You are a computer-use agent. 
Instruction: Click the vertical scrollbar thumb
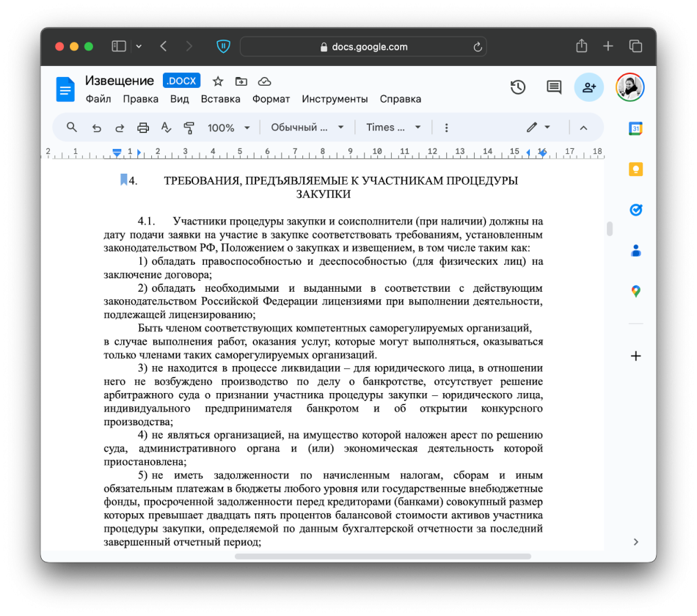(x=610, y=229)
